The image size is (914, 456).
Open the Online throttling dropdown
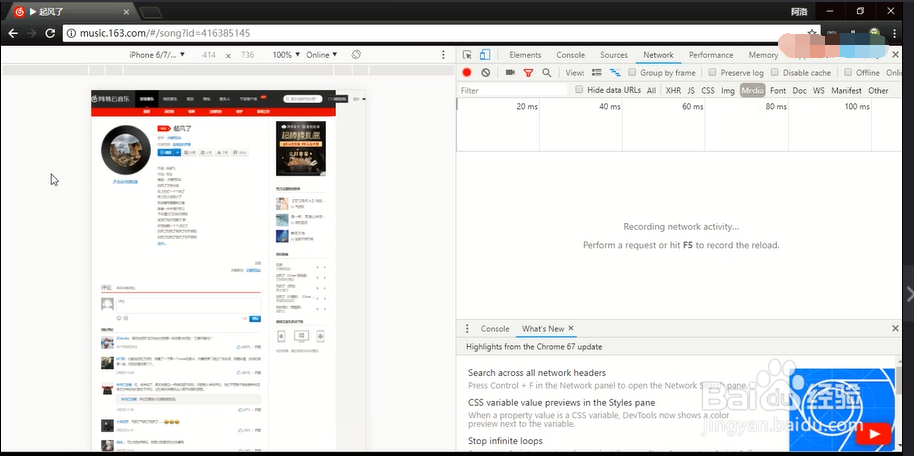(322, 55)
